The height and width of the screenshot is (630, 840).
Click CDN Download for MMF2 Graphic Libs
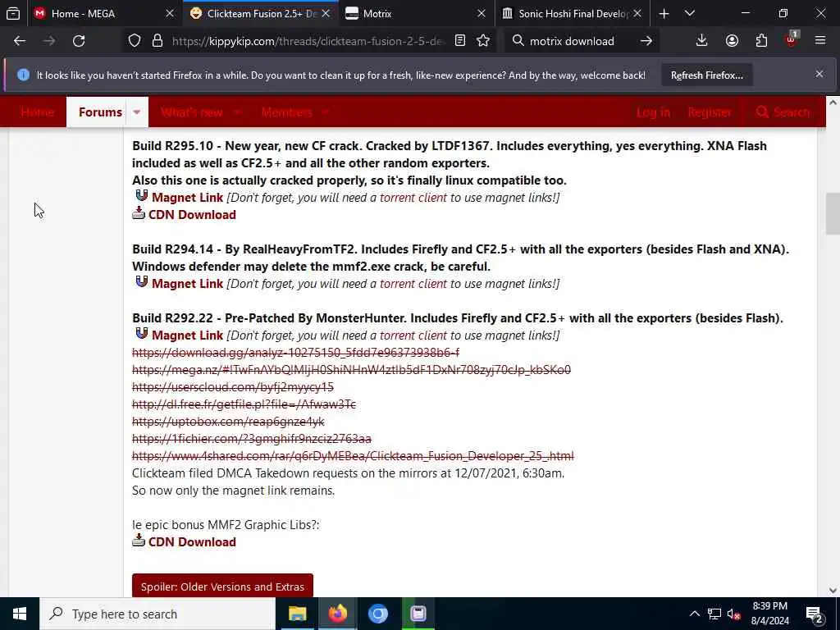tap(192, 541)
